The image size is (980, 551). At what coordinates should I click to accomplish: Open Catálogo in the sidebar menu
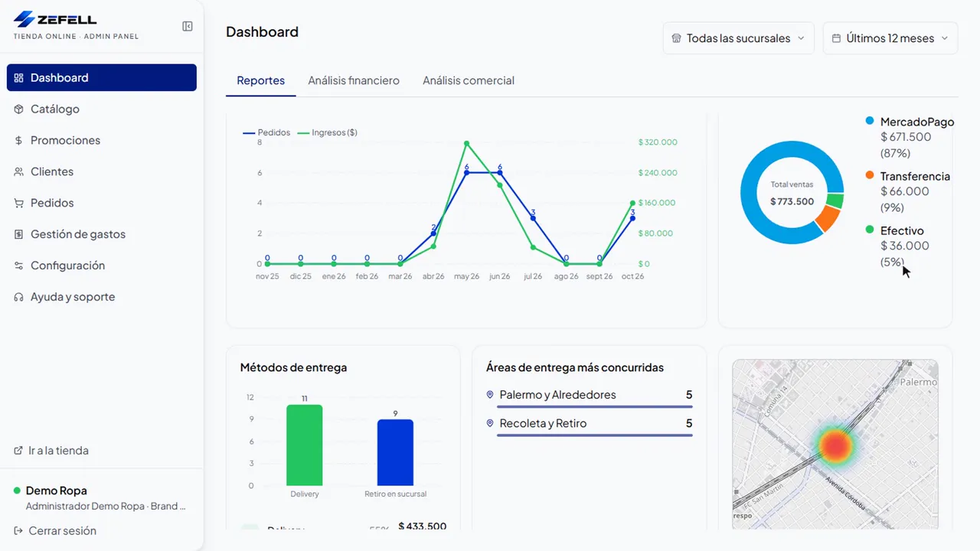(x=102, y=109)
